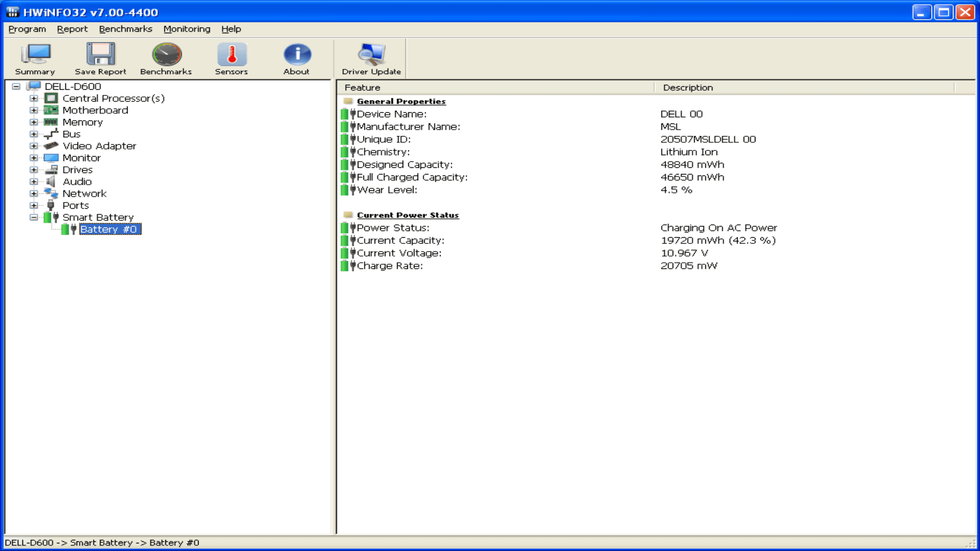
Task: Expand the Central Processor(s) node
Action: [x=34, y=98]
